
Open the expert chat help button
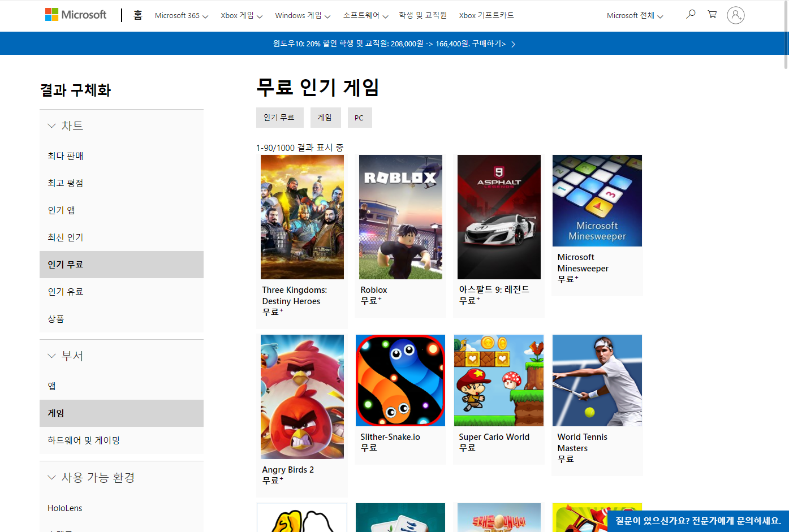tap(698, 521)
